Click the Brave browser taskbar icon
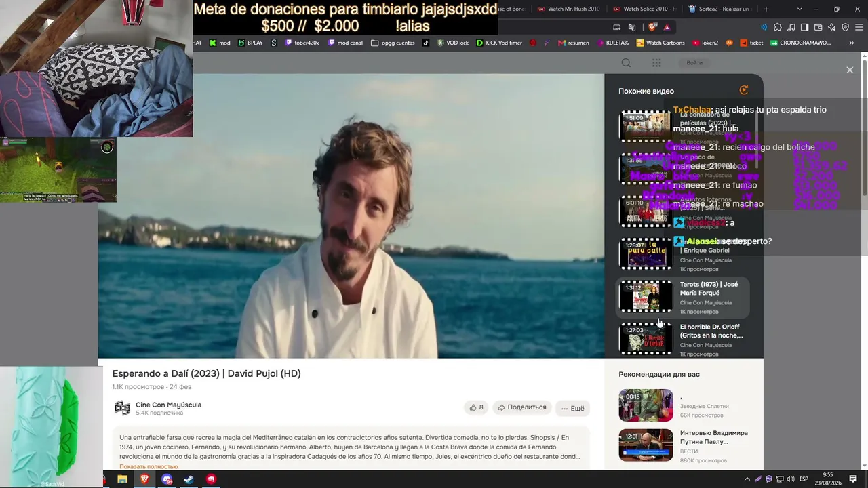This screenshot has width=868, height=488. pyautogui.click(x=144, y=479)
